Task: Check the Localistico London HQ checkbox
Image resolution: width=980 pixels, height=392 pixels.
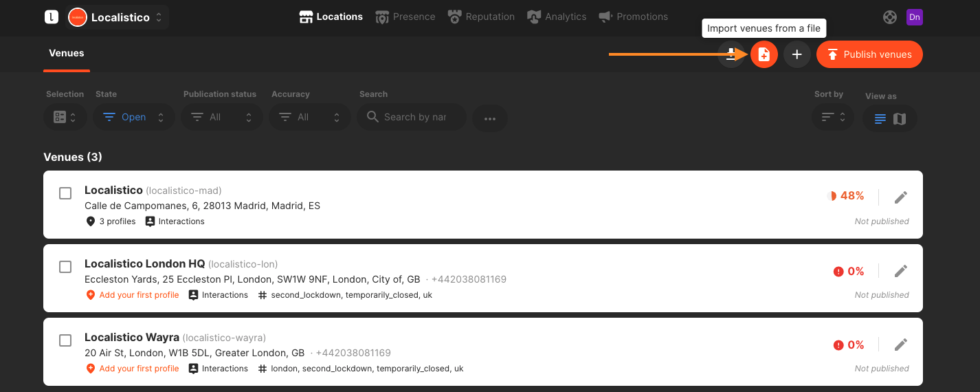Action: click(x=65, y=267)
